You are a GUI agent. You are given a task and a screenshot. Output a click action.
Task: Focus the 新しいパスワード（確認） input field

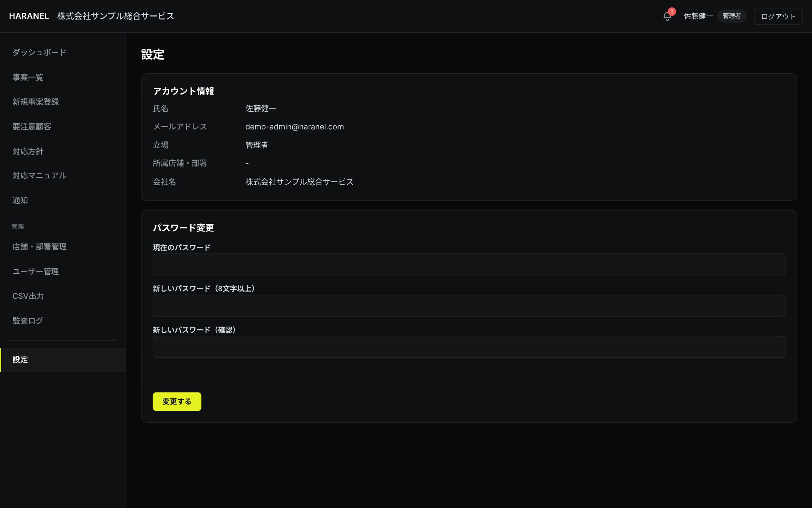click(x=469, y=347)
